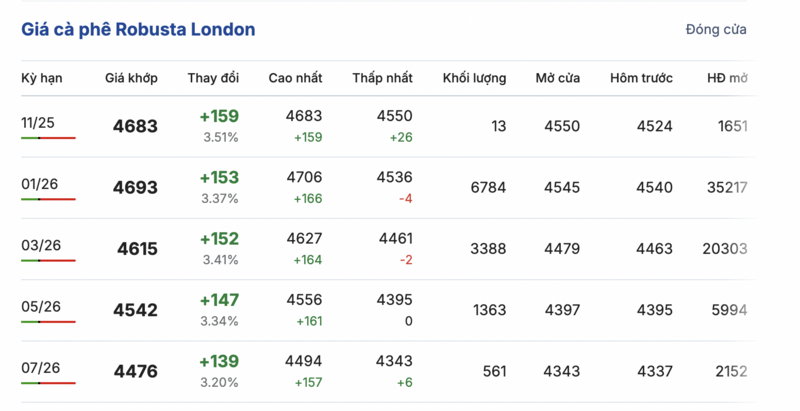The width and height of the screenshot is (800, 411).
Task: Click the 6784 volume cell
Action: click(486, 188)
